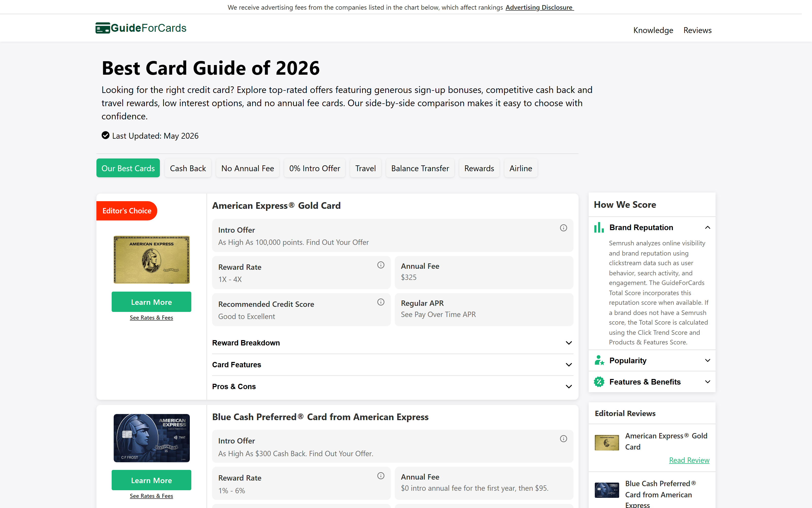Click the Intro Offer info icon for Blue Cash Preferred
Screen dimensions: 812x508
point(563,439)
